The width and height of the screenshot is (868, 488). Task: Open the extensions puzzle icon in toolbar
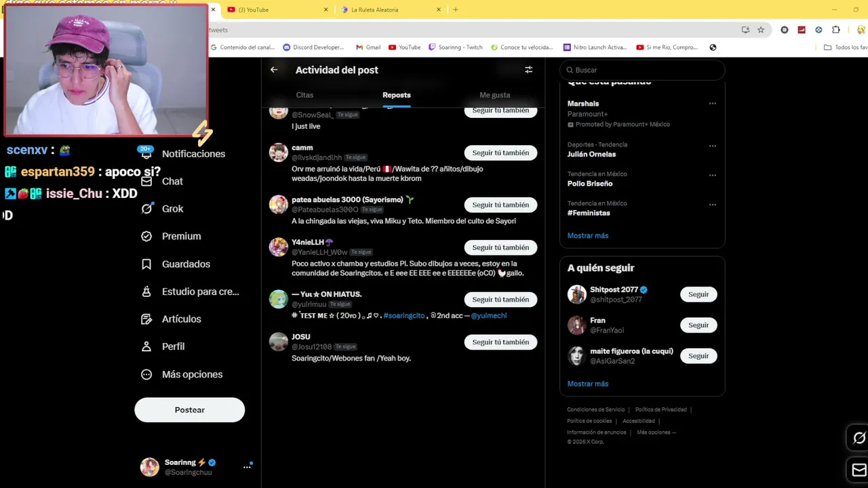836,30
